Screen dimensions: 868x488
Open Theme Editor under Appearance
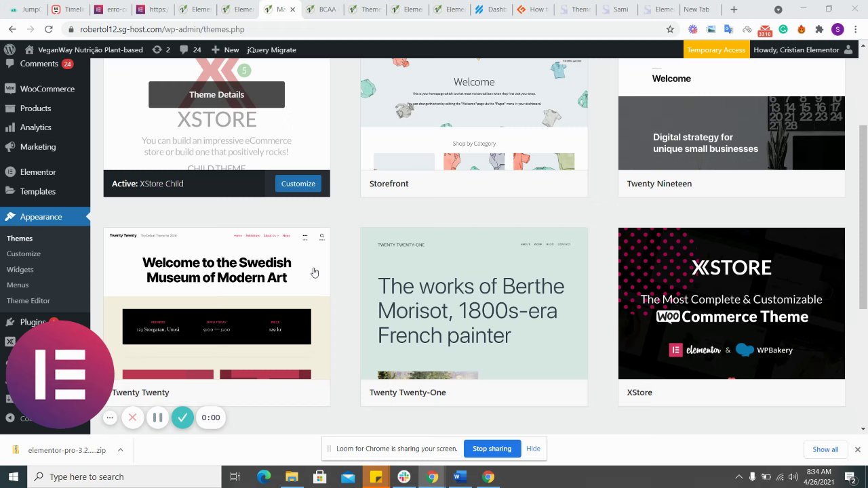pyautogui.click(x=28, y=300)
